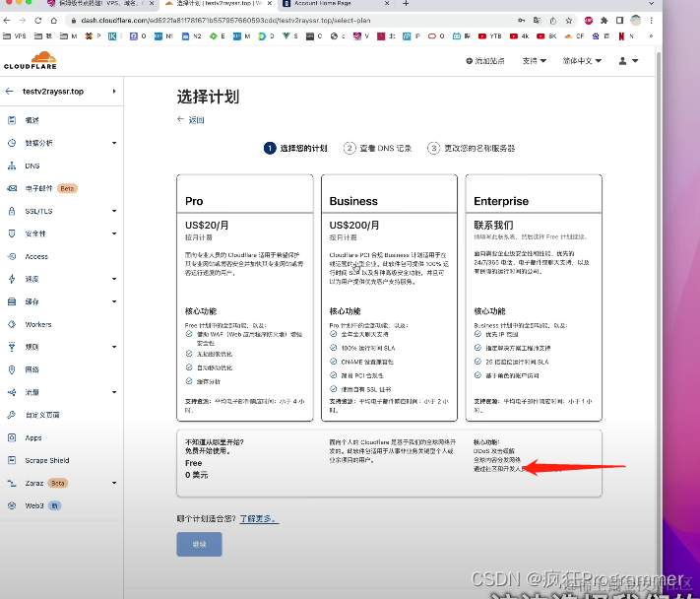Screen dimensions: 700x599
Task: Open the 支持 support dropdown
Action: point(535,61)
